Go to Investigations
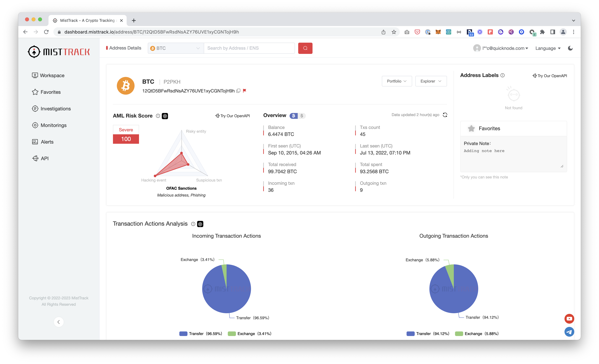The image size is (599, 364). coord(51,109)
